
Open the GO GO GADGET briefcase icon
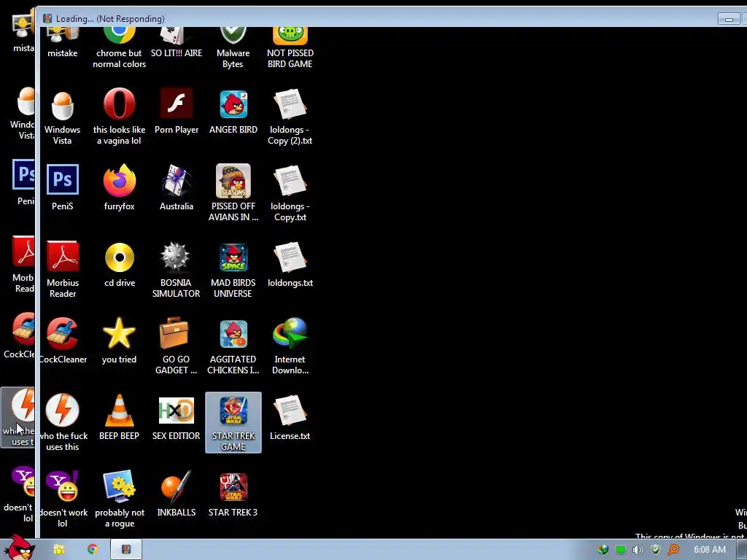click(174, 332)
